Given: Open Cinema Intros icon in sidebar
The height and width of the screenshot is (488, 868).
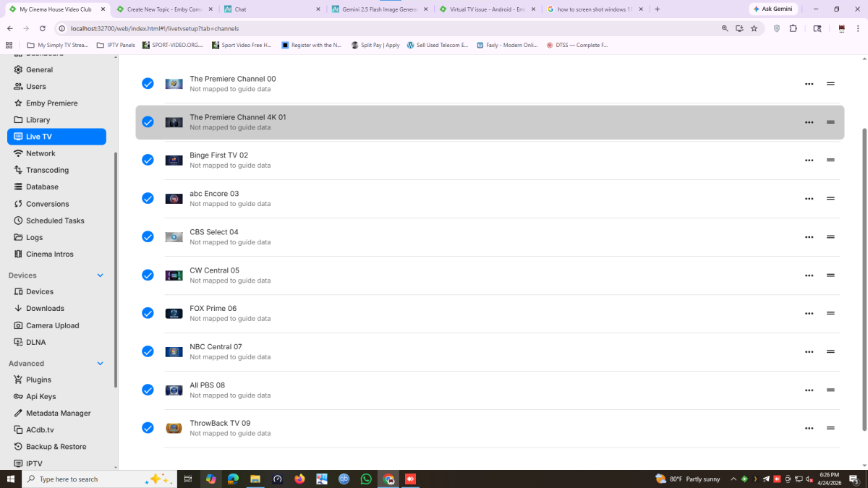Looking at the screenshot, I should (x=19, y=254).
